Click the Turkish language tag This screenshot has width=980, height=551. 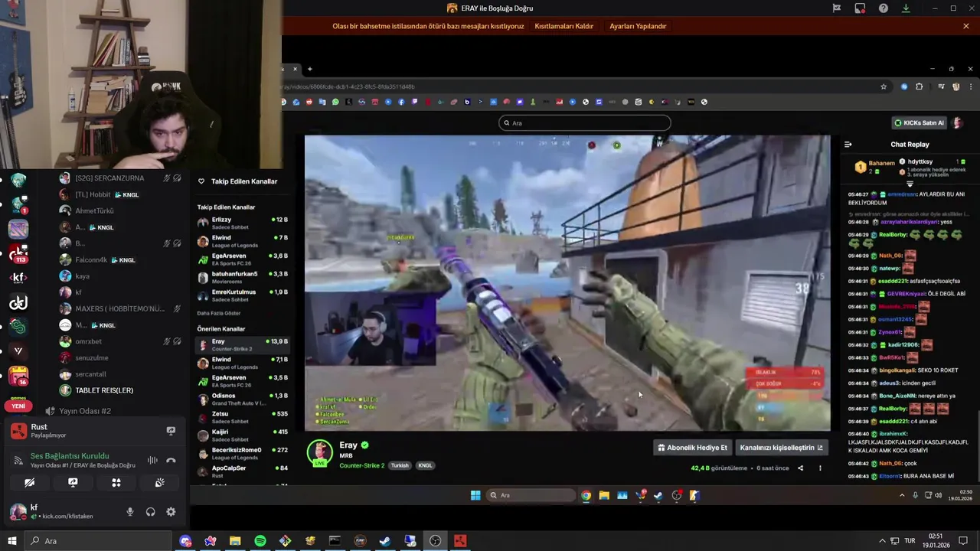tap(400, 465)
